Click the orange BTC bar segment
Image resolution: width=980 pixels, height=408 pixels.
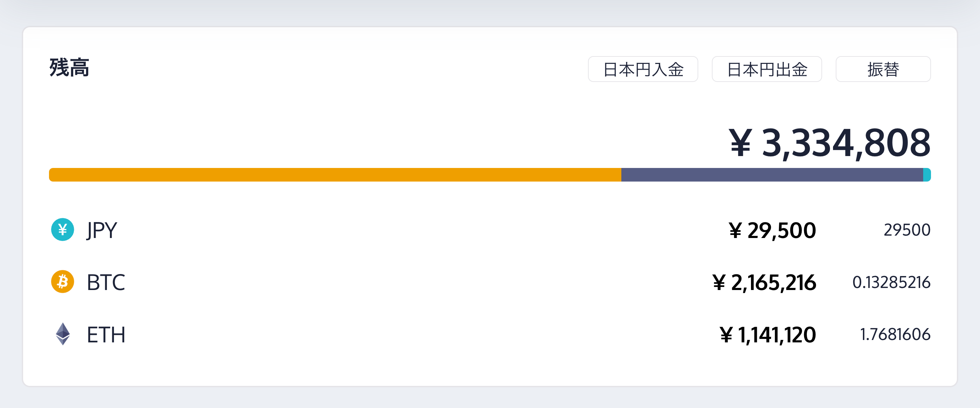click(335, 175)
